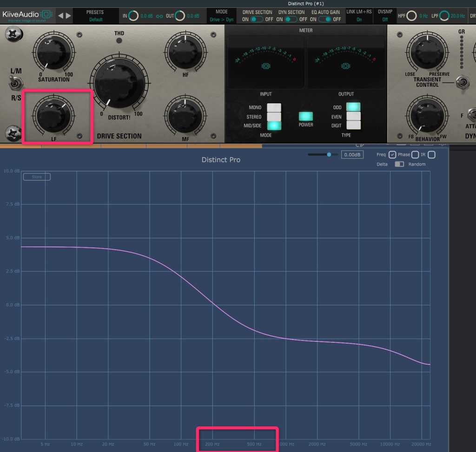This screenshot has height=452, width=476.
Task: Go to the next preset arrow
Action: [x=69, y=16]
